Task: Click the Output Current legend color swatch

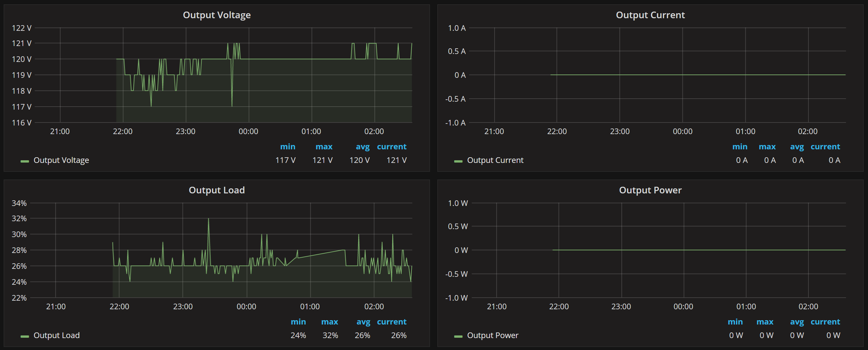Action: point(458,161)
